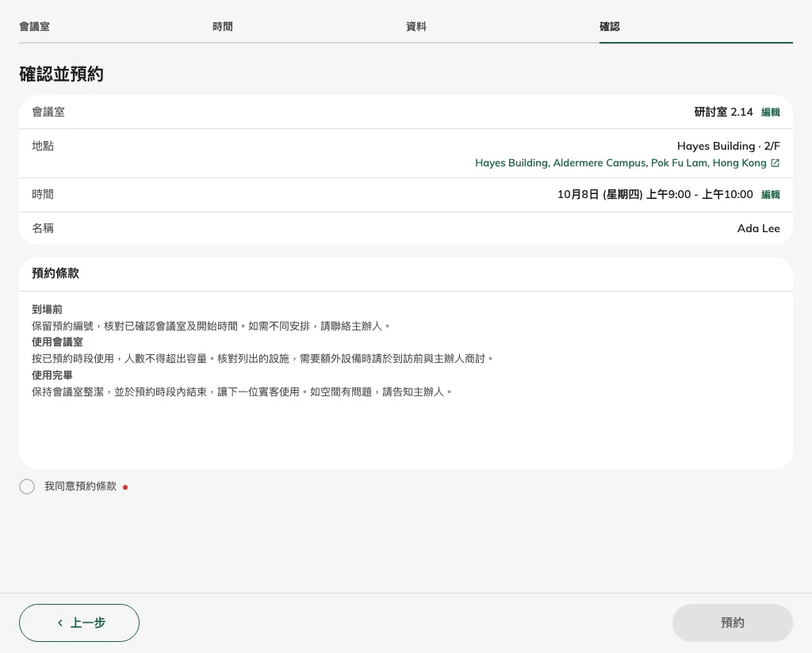The height and width of the screenshot is (653, 812).
Task: Click the 地點 row label
Action: (43, 146)
